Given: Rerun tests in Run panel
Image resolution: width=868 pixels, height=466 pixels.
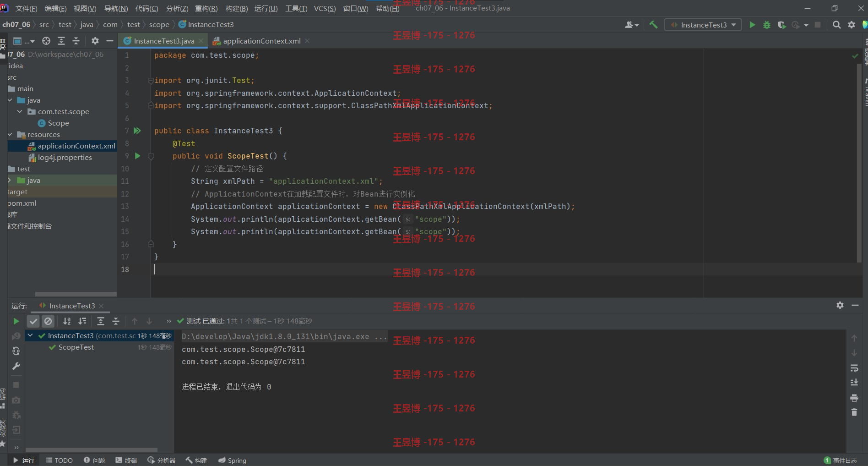Looking at the screenshot, I should (x=16, y=321).
